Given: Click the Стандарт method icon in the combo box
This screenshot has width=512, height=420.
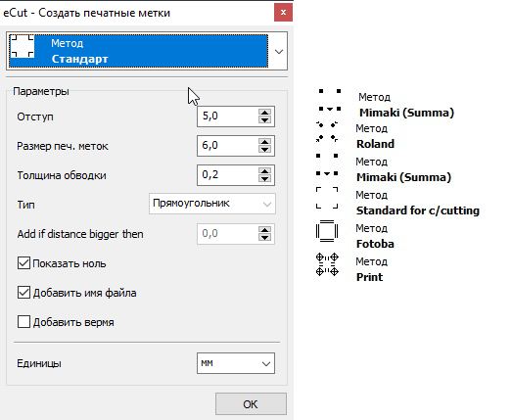Looking at the screenshot, I should 23,46.
